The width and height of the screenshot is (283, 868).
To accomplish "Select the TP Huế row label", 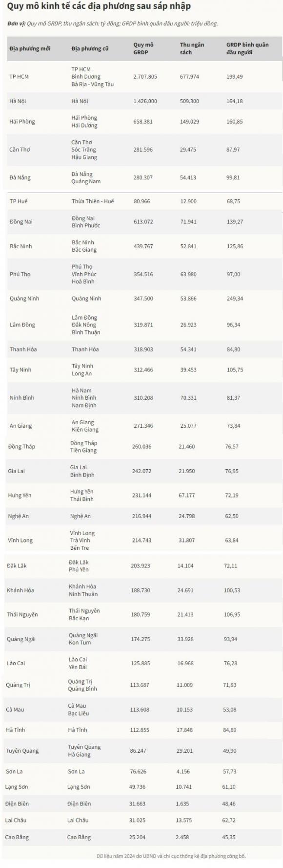I will coord(19,201).
